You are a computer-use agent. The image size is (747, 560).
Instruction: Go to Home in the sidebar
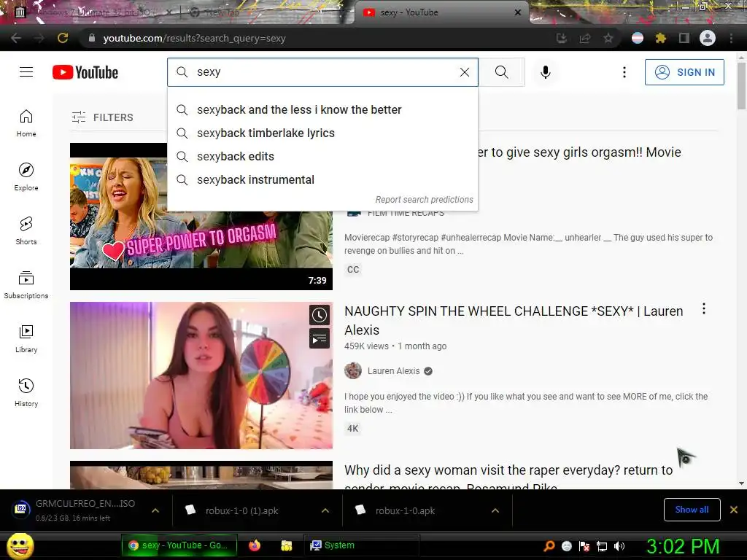[26, 123]
